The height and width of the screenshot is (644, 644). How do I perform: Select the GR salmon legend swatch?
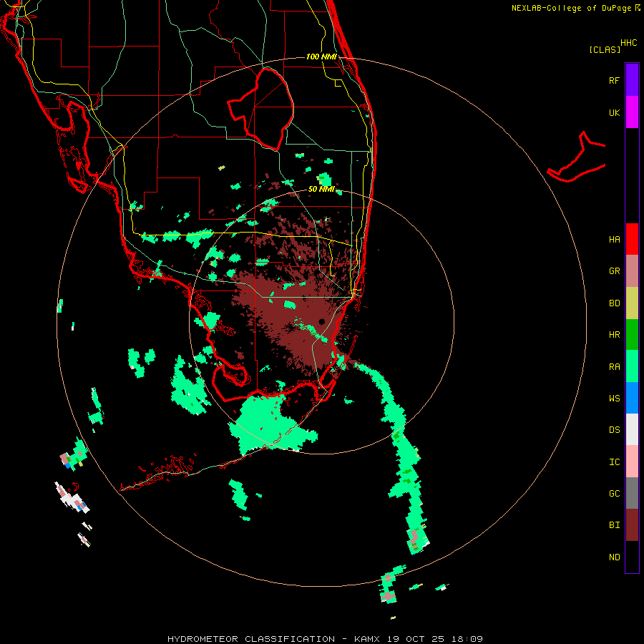(x=632, y=271)
